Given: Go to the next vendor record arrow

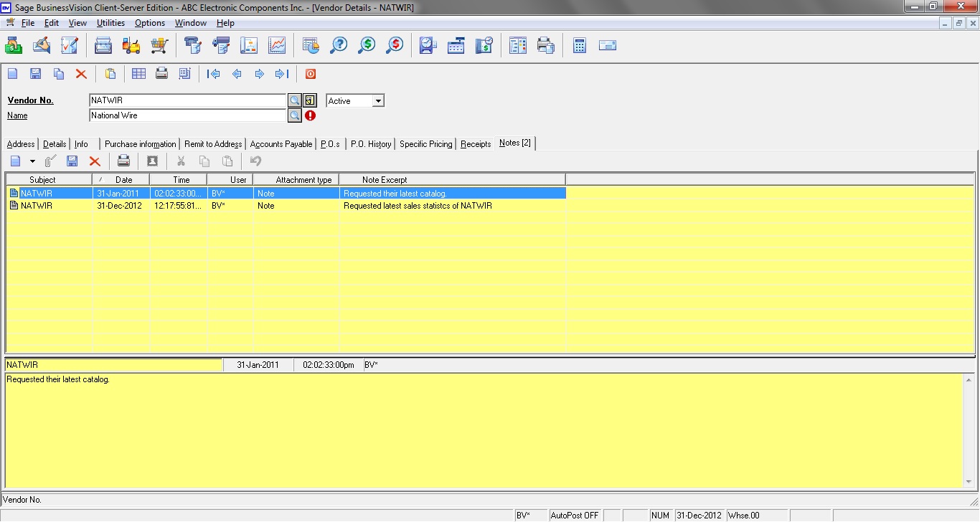Looking at the screenshot, I should pos(260,74).
